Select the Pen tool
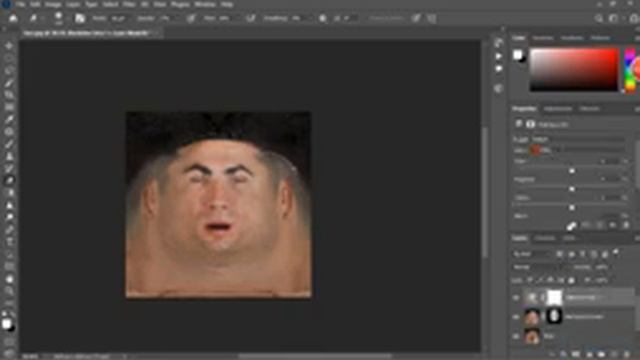640x360 pixels. coord(9,230)
